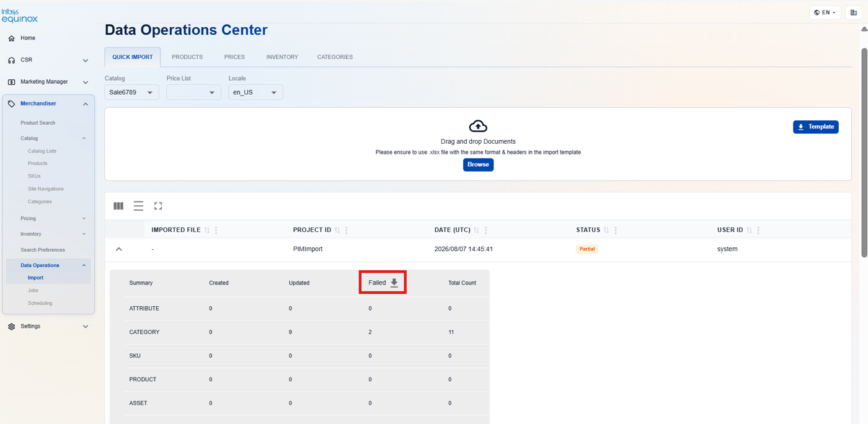Toggle full screen table view
Image resolution: width=868 pixels, height=424 pixels.
[158, 206]
